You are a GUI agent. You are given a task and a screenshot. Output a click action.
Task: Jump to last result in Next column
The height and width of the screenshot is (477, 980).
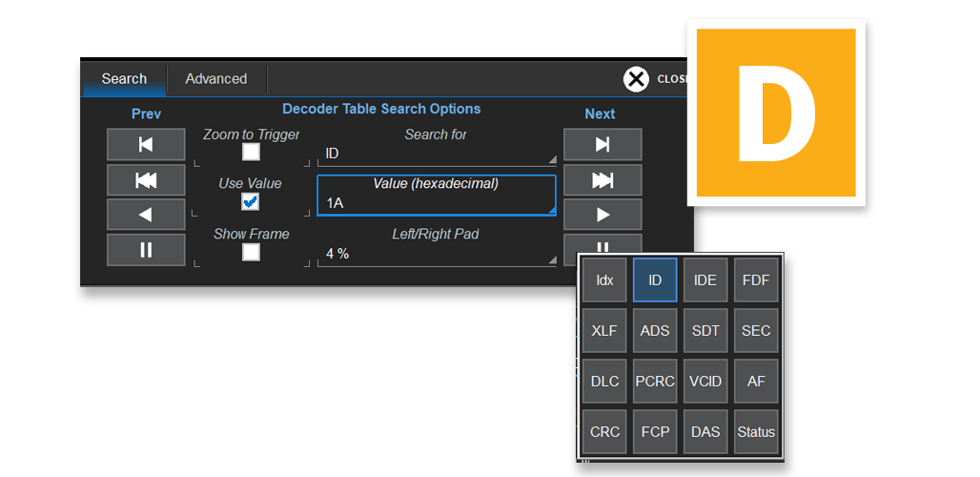pos(602,145)
